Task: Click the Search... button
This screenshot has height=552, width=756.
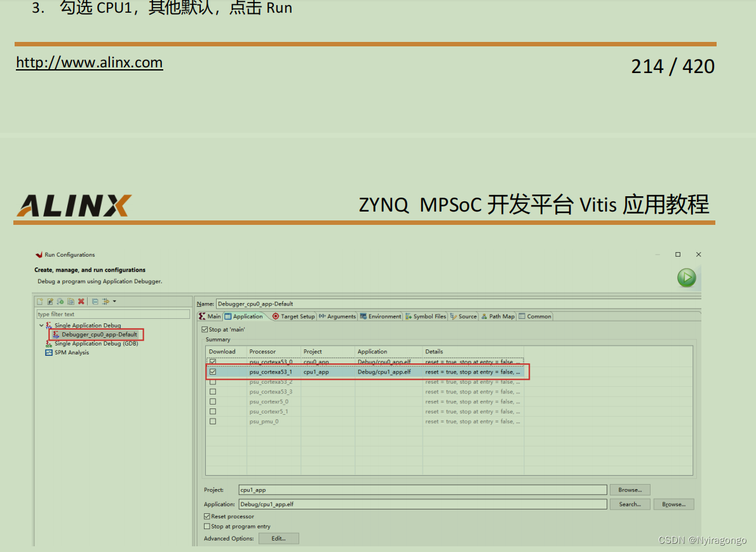Action: click(630, 504)
